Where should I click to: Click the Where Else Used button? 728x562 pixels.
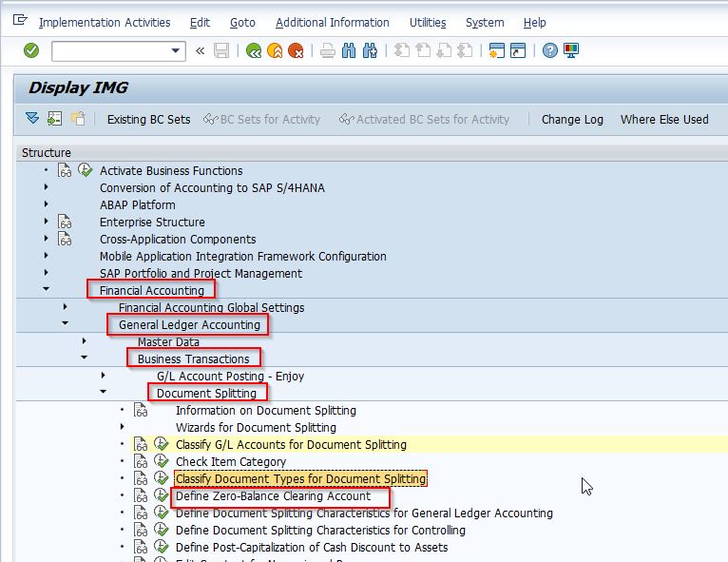(664, 119)
